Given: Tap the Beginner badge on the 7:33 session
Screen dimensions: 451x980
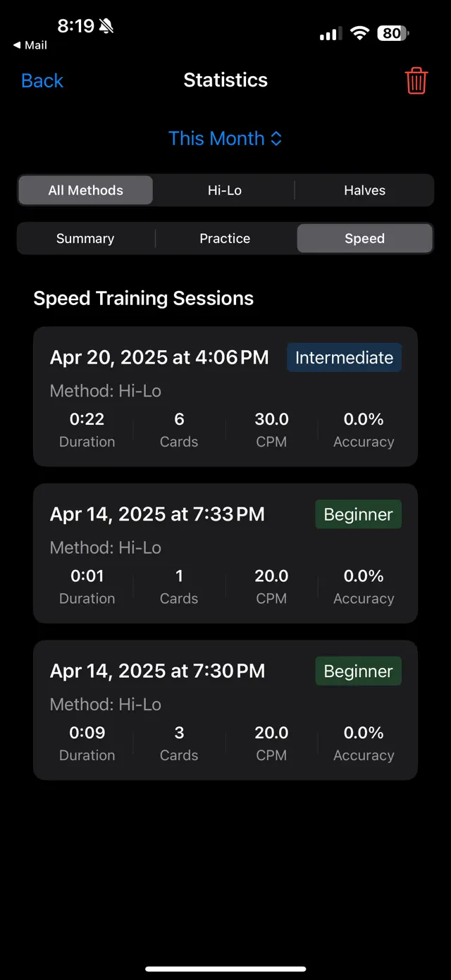Looking at the screenshot, I should tap(358, 514).
